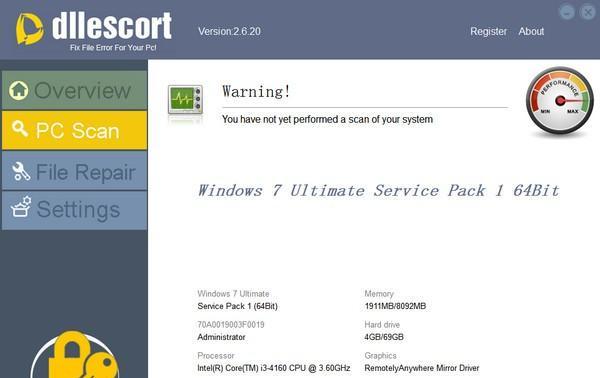Click the File Repair wrench icon
This screenshot has width=600, height=378.
[21, 171]
